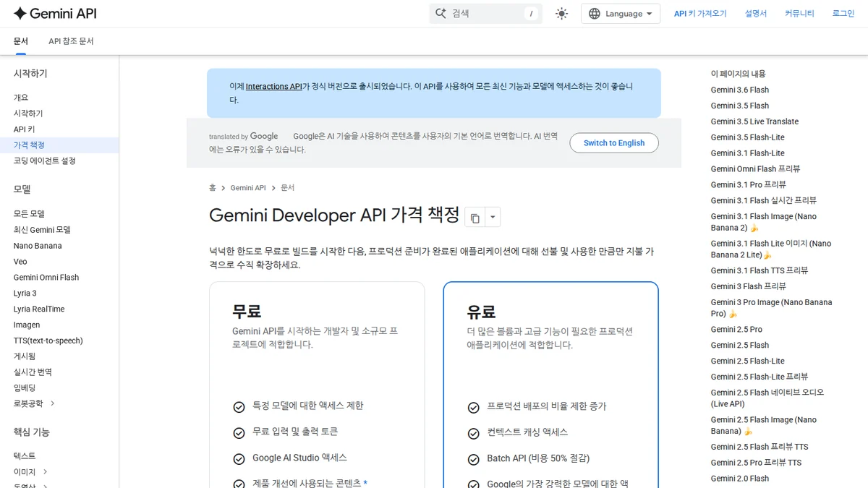Open Veo sidebar item
868x488 pixels.
20,262
